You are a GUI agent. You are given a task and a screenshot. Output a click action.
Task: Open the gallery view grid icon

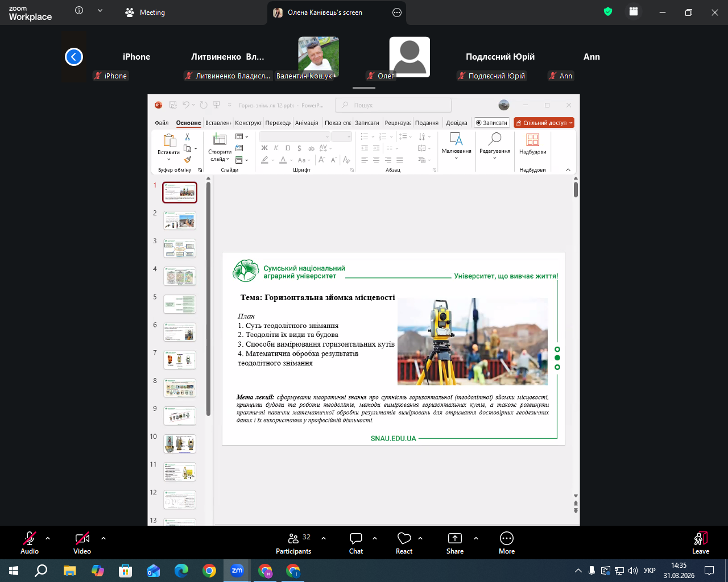[x=634, y=12]
